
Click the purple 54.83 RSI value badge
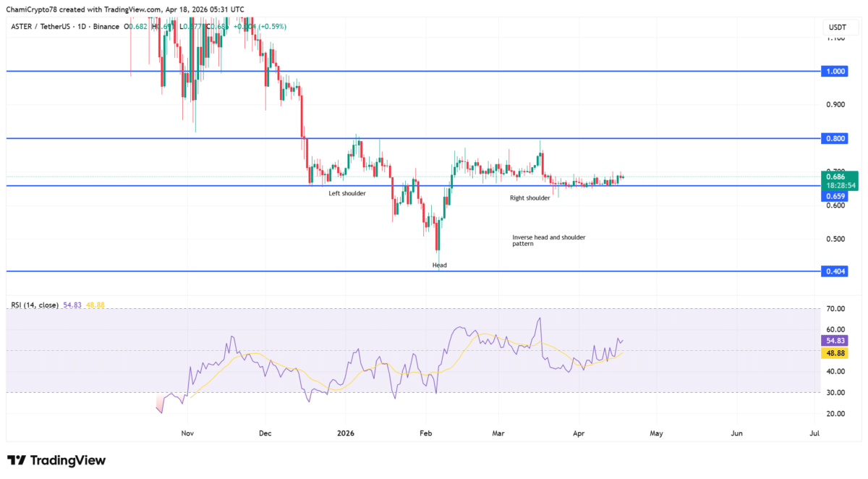click(x=833, y=340)
